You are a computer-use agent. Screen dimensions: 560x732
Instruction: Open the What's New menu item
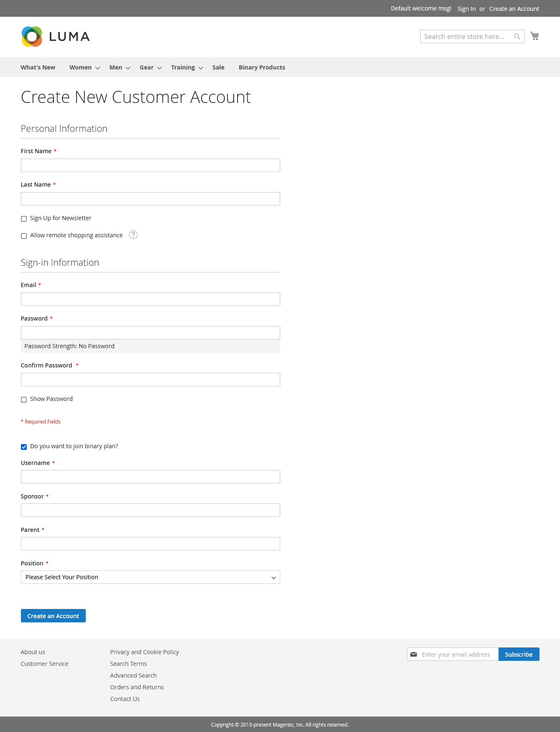coord(38,67)
